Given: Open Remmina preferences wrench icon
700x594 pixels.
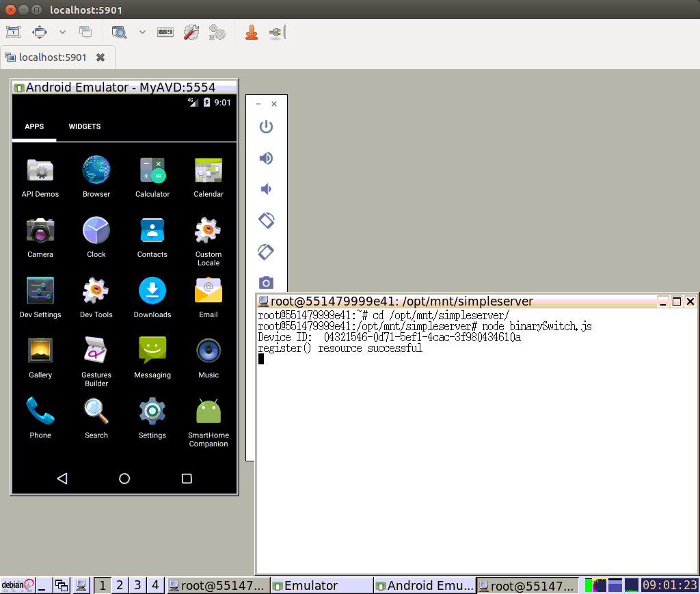Looking at the screenshot, I should tap(191, 32).
